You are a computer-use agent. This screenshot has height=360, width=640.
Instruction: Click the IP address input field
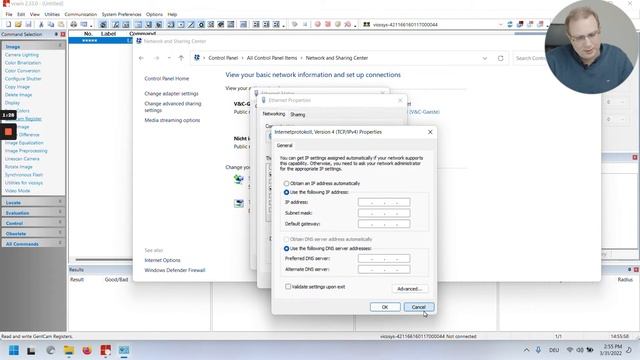[x=384, y=202]
